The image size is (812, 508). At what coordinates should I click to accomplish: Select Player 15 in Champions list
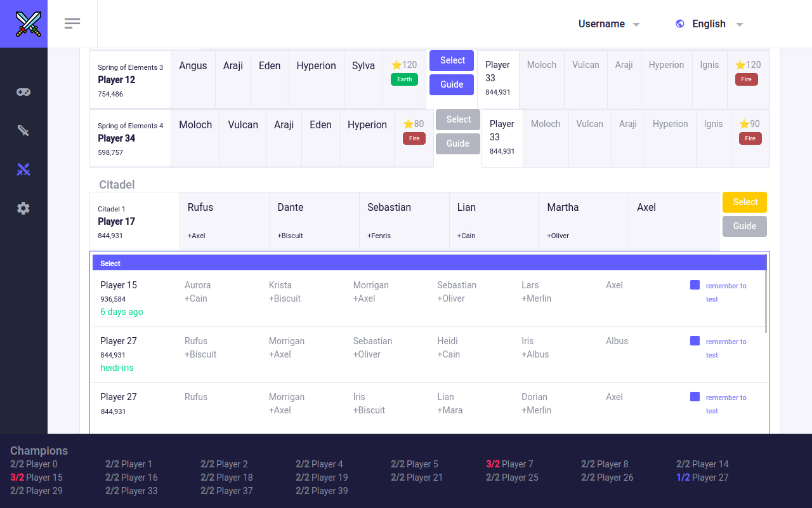click(x=37, y=478)
